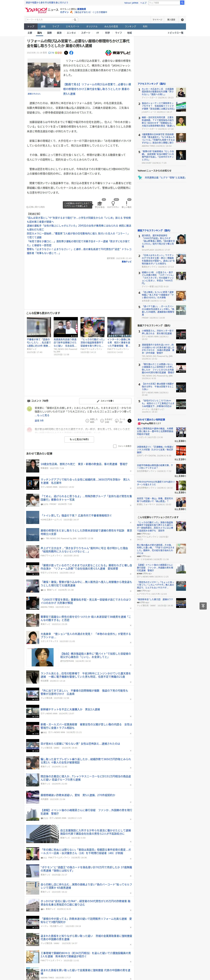
Task: Click the ログイン link
Action: [x=64, y=12]
